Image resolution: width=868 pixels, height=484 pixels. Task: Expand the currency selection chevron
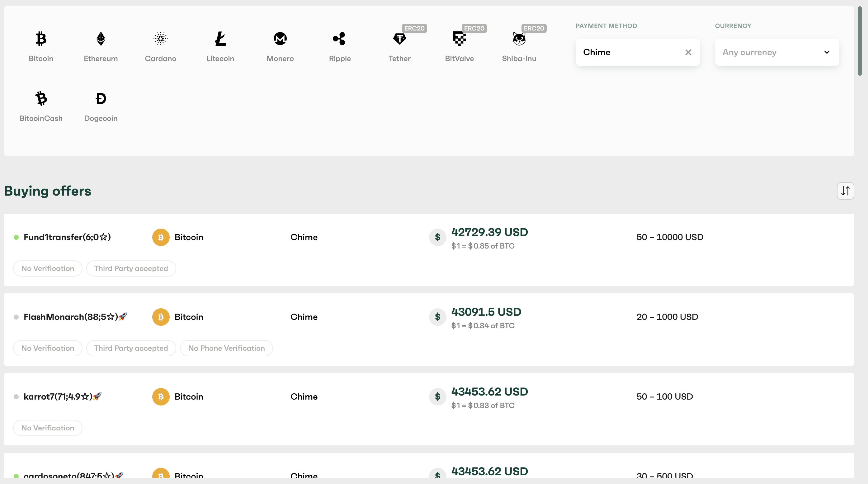pyautogui.click(x=827, y=52)
